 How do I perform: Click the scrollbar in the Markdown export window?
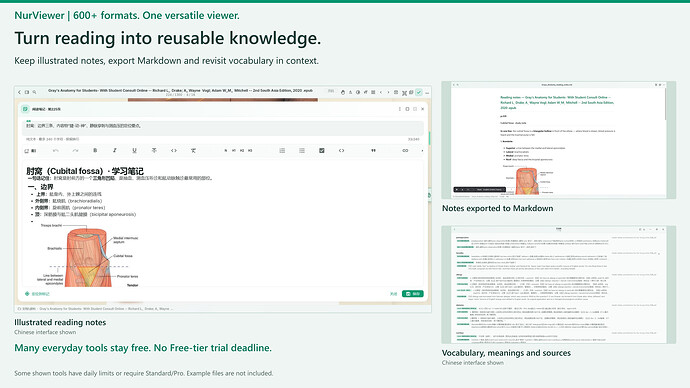tap(666, 104)
